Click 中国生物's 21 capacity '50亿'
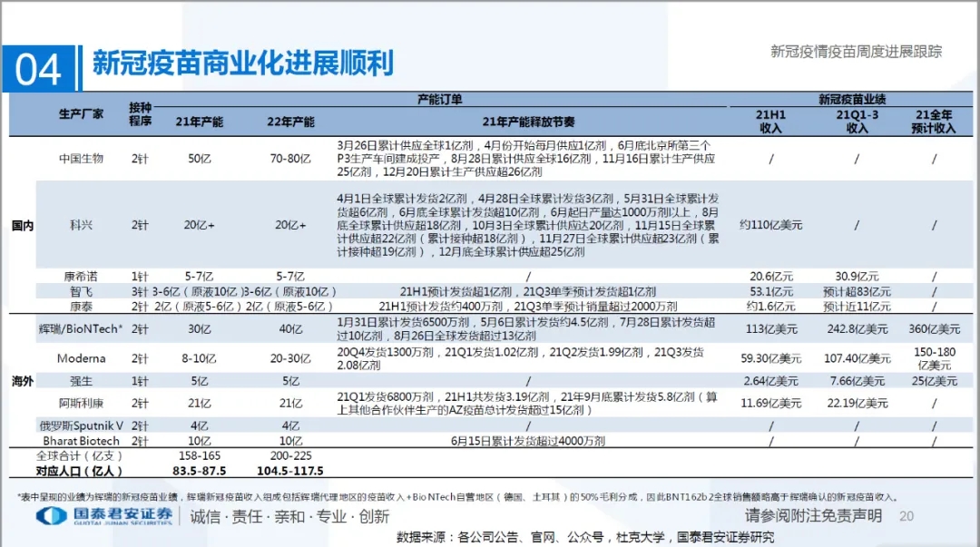 pos(199,159)
